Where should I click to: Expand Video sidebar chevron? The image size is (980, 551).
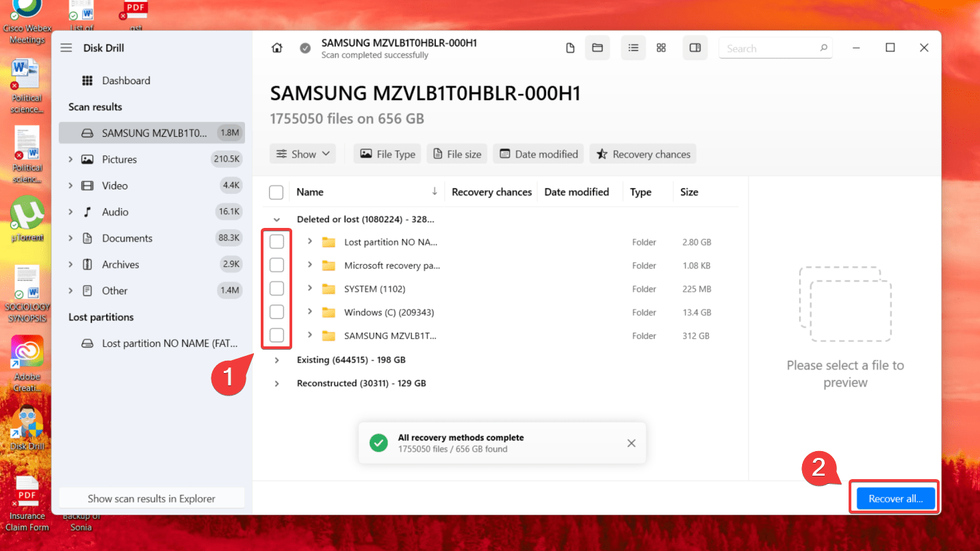pyautogui.click(x=70, y=185)
